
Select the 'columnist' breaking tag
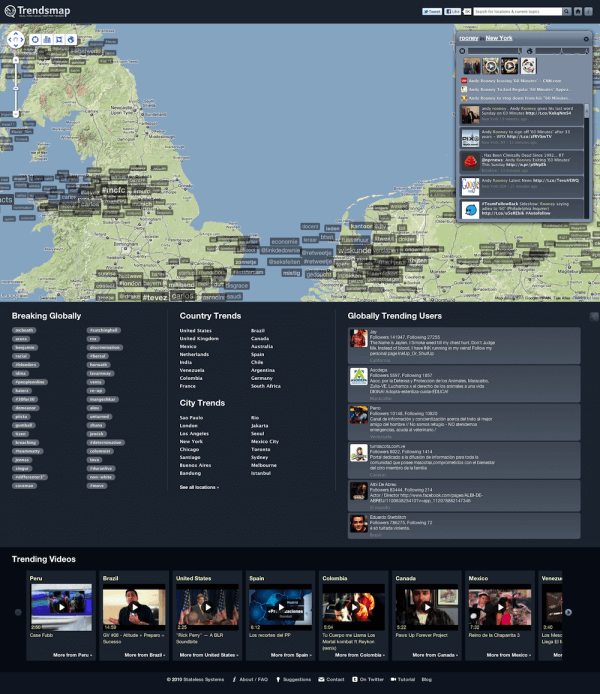click(x=100, y=451)
